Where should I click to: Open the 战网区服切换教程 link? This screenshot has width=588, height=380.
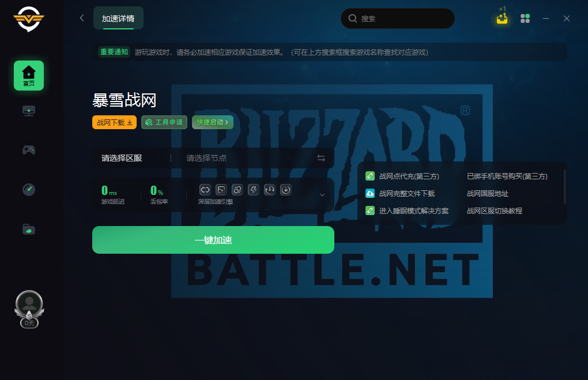[494, 211]
